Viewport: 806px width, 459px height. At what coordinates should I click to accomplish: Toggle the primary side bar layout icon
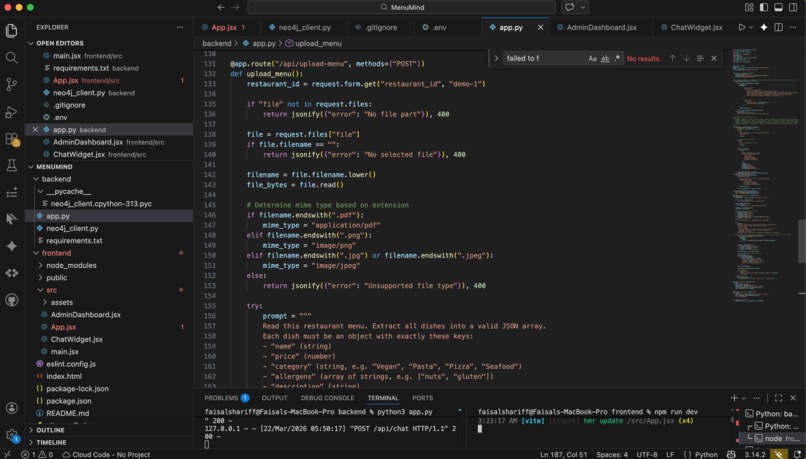coord(764,7)
